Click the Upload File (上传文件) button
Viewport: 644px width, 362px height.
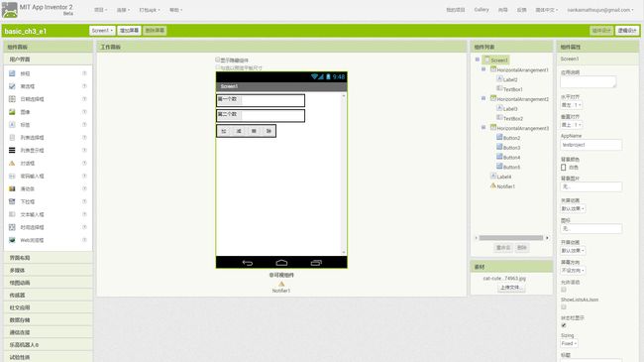click(511, 288)
